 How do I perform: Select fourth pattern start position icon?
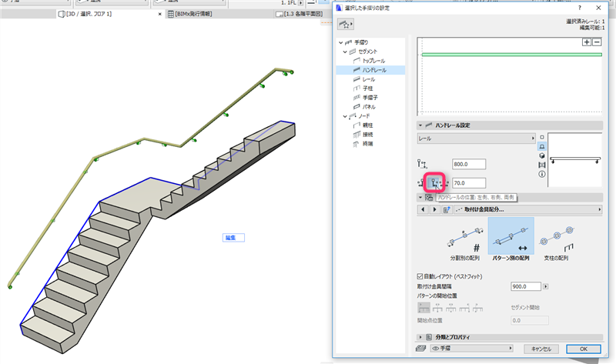pyautogui.click(x=464, y=308)
